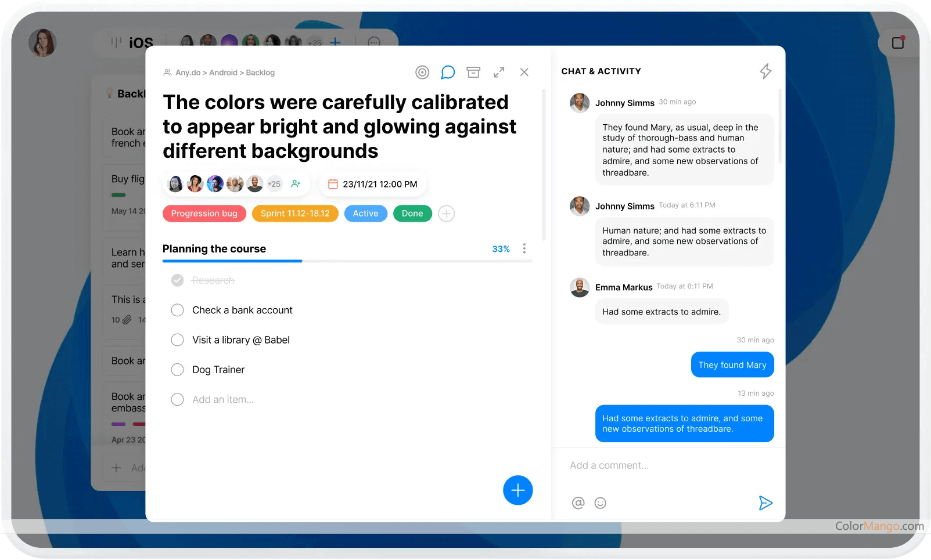Viewport: 931px width, 560px height.
Task: Click the attachment paperclip on background card
Action: (x=127, y=320)
